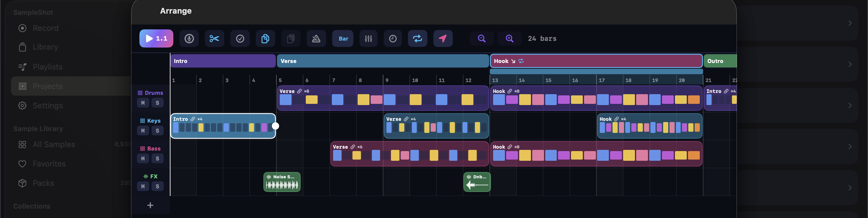Select the Drums Verse ×8 clip
This screenshot has width=868, height=218.
coord(383,98)
